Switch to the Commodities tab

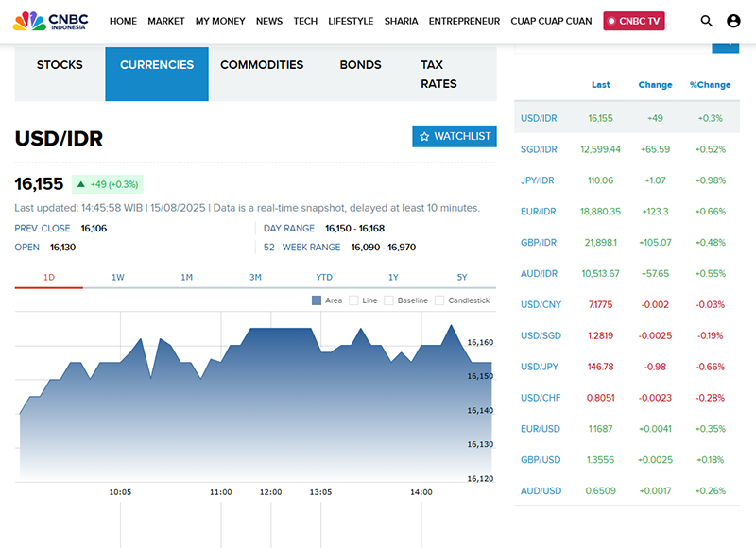(x=262, y=65)
